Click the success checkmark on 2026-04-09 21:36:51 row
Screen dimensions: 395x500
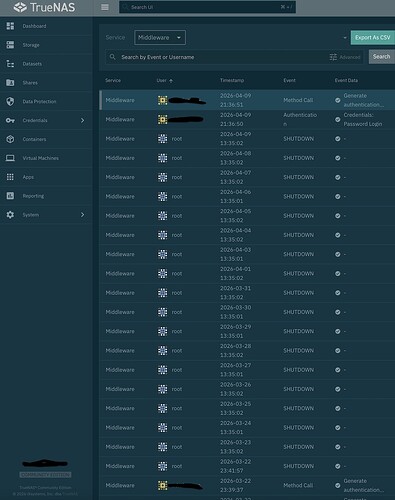338,100
